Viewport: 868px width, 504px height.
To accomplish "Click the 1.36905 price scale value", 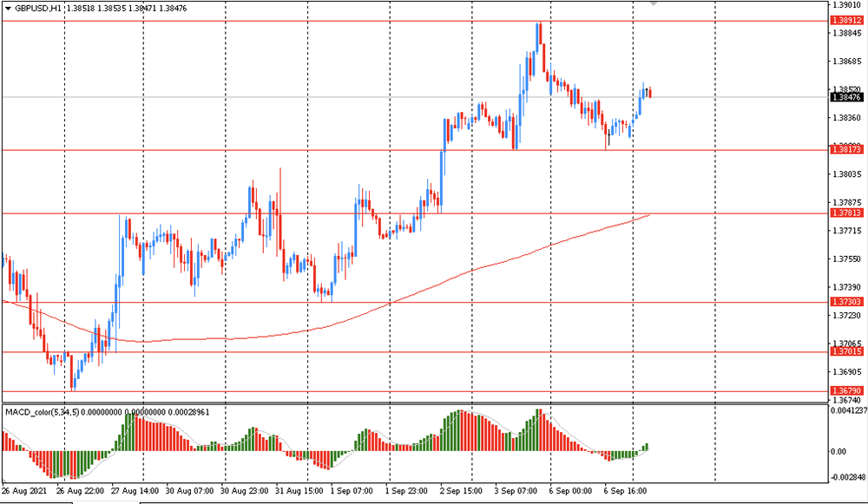I will [847, 372].
